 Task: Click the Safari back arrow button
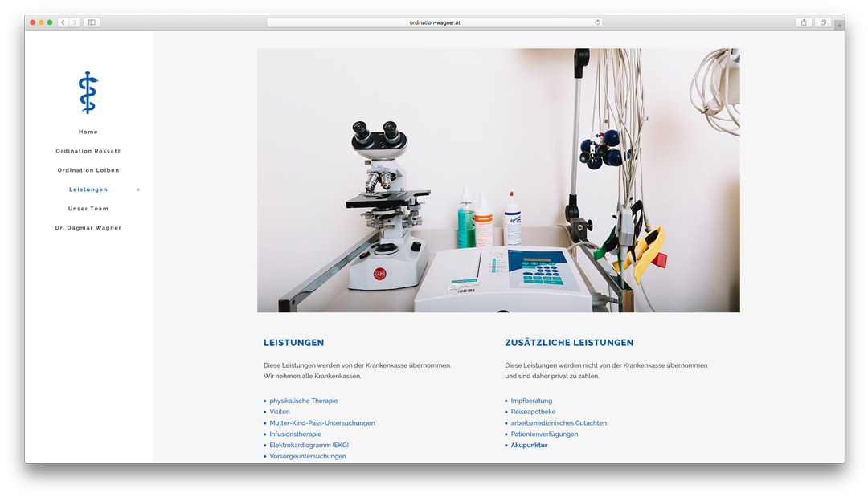pos(63,22)
